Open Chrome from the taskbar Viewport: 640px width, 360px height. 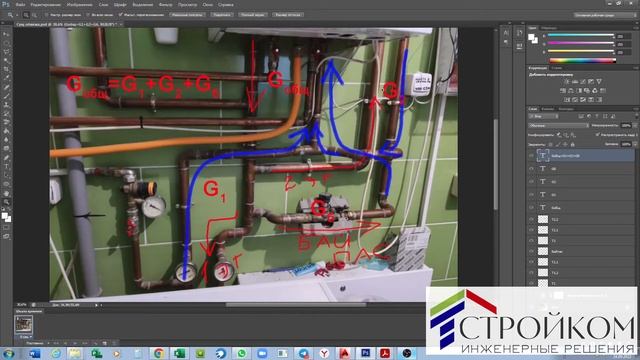point(159,353)
